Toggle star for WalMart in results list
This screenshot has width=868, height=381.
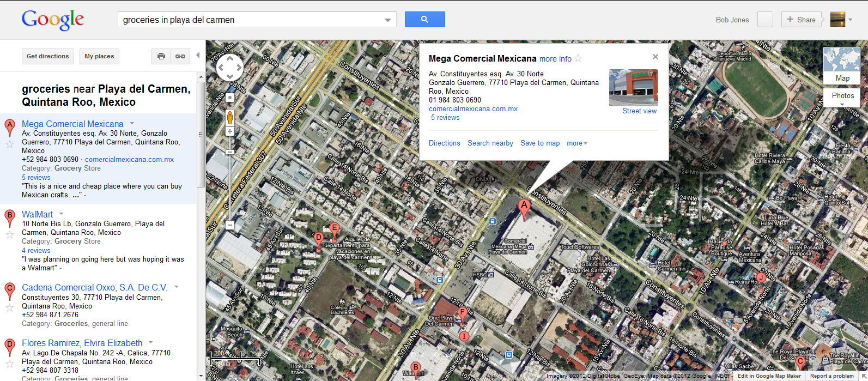(x=9, y=235)
